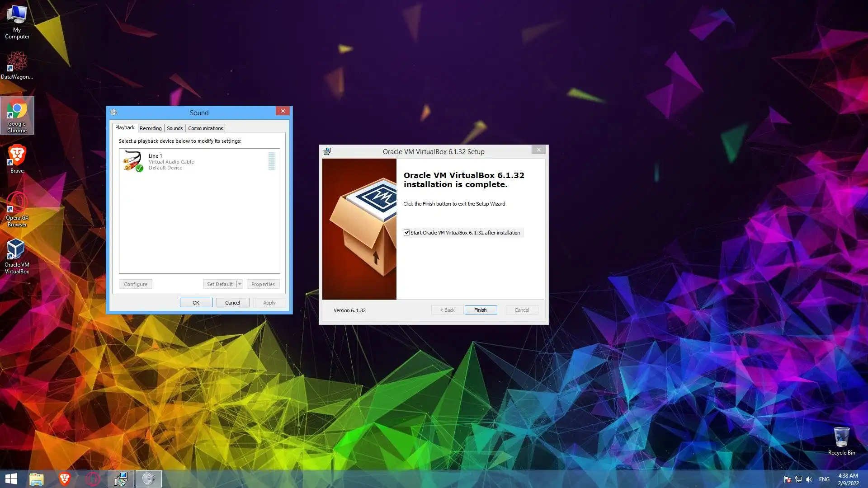Expand the Set Default dropdown arrow
The height and width of the screenshot is (488, 868).
tap(240, 284)
